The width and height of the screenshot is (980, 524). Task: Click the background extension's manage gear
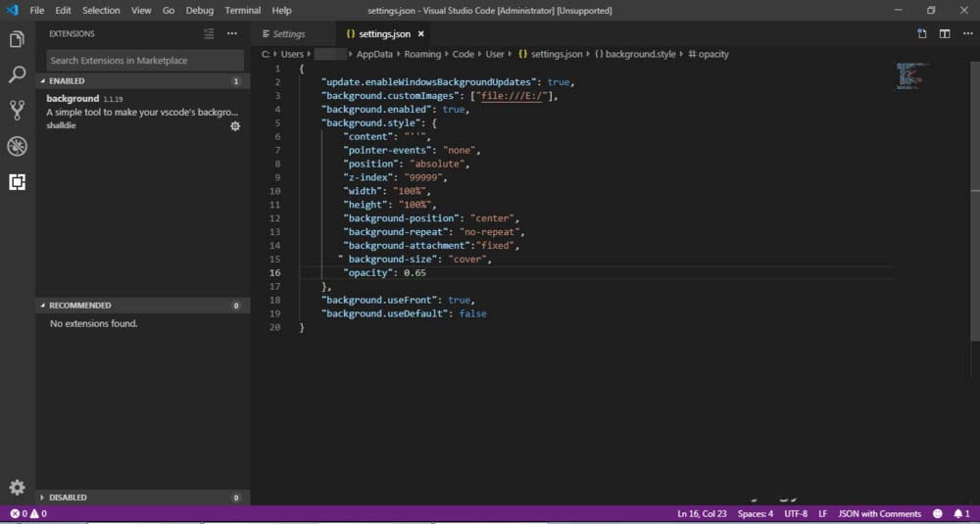235,126
